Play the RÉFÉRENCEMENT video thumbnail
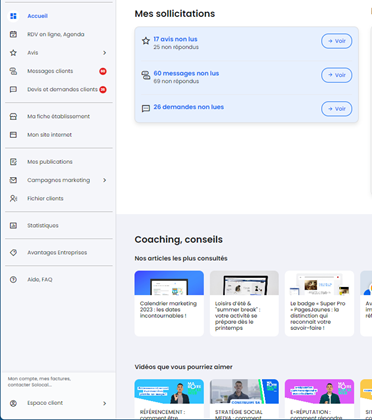 coord(169,391)
